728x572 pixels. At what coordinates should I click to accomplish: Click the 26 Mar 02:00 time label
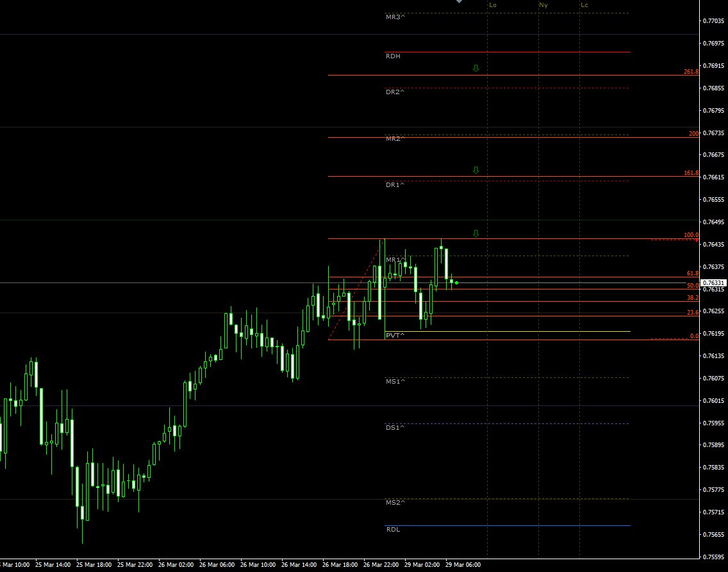176,565
